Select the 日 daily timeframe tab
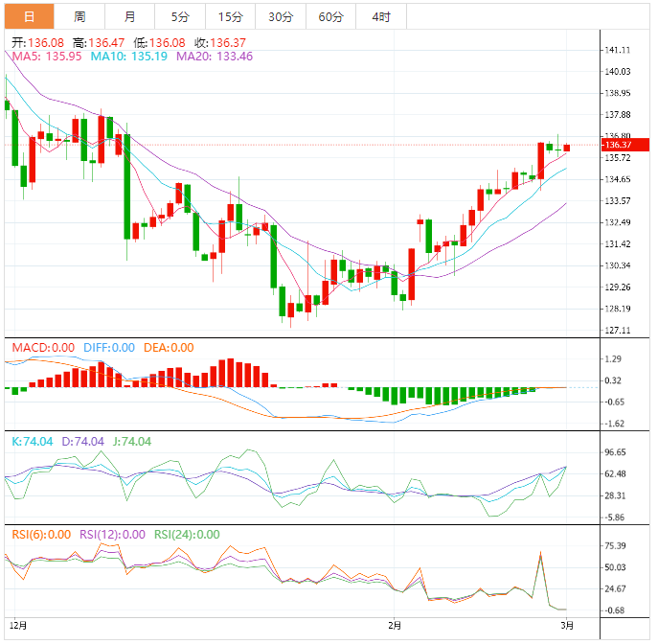The width and height of the screenshot is (658, 644). (x=30, y=16)
